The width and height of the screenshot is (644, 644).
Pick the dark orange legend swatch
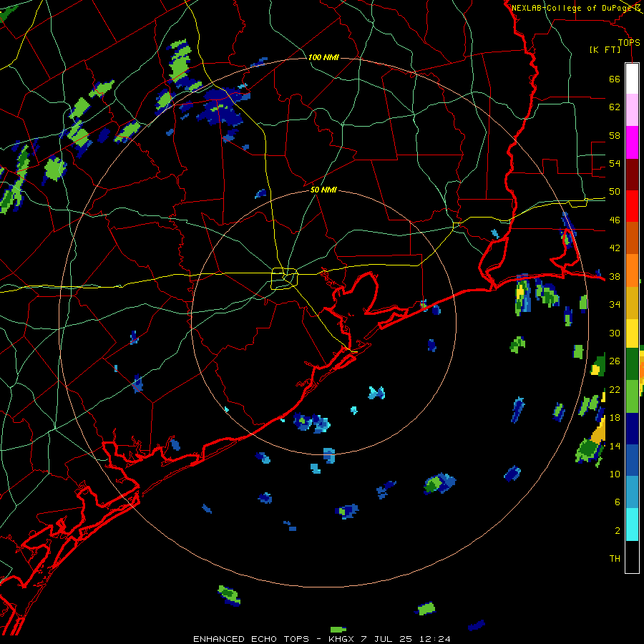[632, 238]
